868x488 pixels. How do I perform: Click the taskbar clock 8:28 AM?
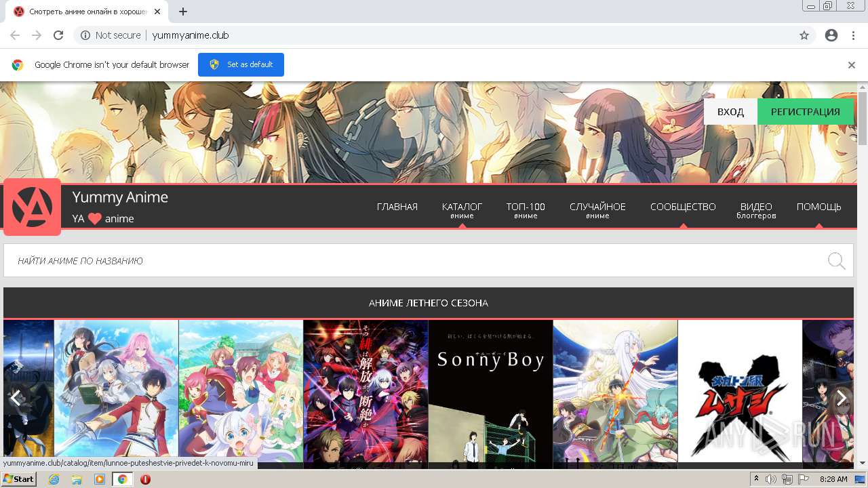[x=833, y=479]
